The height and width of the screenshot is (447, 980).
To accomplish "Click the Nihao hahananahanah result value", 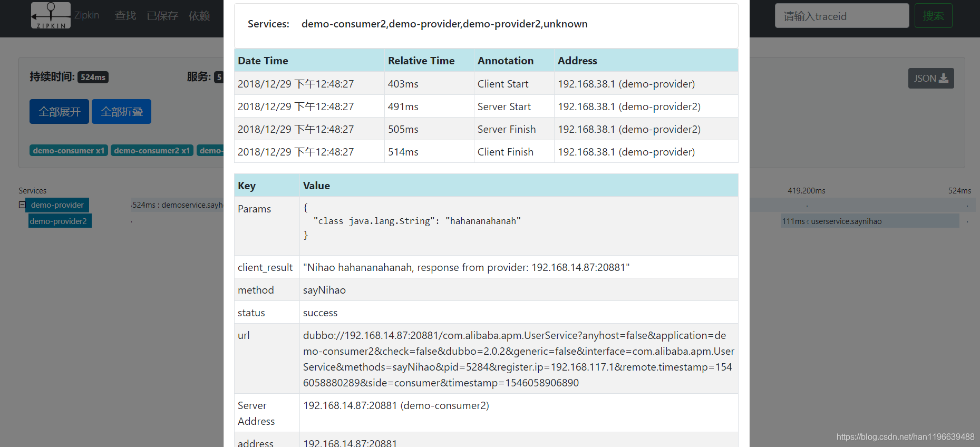I will (467, 267).
